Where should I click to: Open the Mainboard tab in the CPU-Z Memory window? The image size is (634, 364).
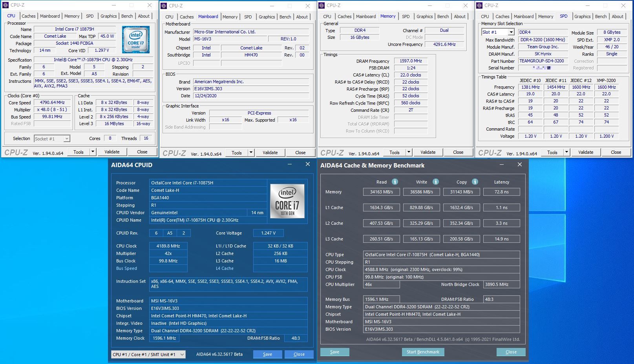tap(366, 16)
